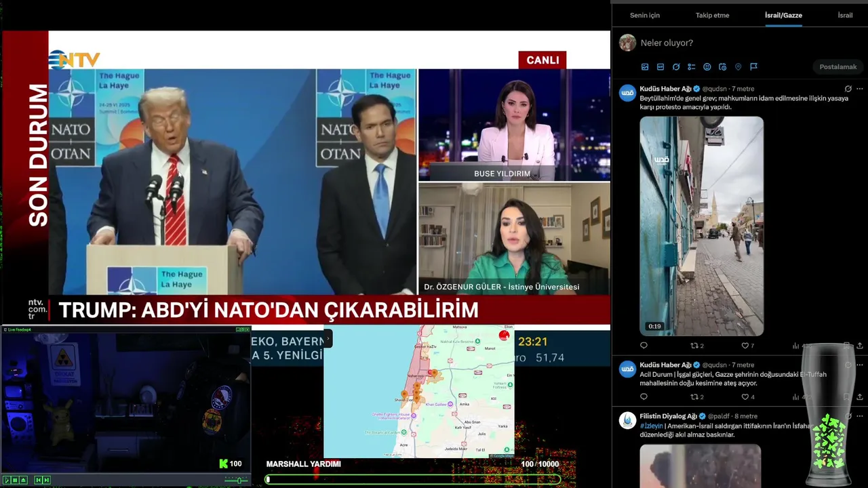Image resolution: width=868 pixels, height=488 pixels.
Task: Click the 'TRUMP: ABD'Yİ NATO'DAN ÇIKARABİLİRİM' headline
Action: 269,310
